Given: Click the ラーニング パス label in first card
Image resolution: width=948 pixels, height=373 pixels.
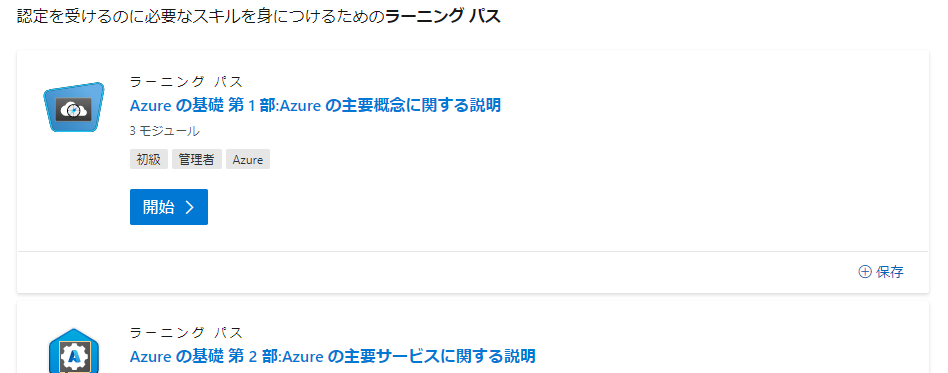Looking at the screenshot, I should coord(186,82).
